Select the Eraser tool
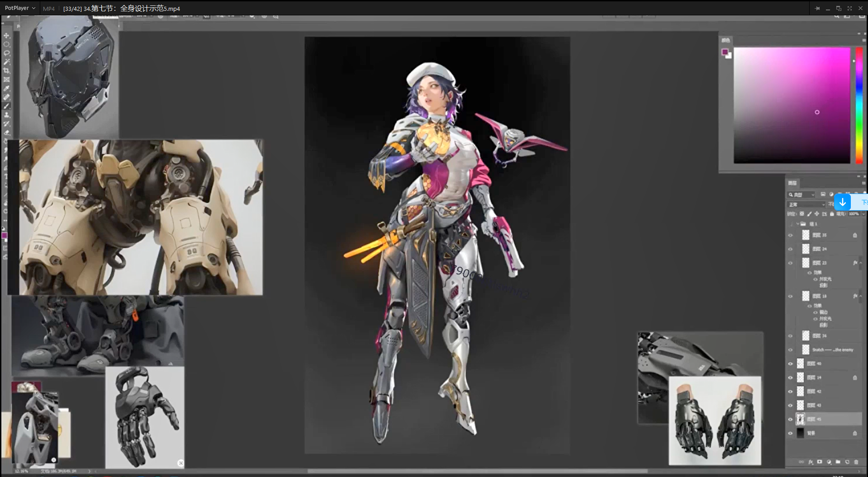This screenshot has height=477, width=868. 6,132
